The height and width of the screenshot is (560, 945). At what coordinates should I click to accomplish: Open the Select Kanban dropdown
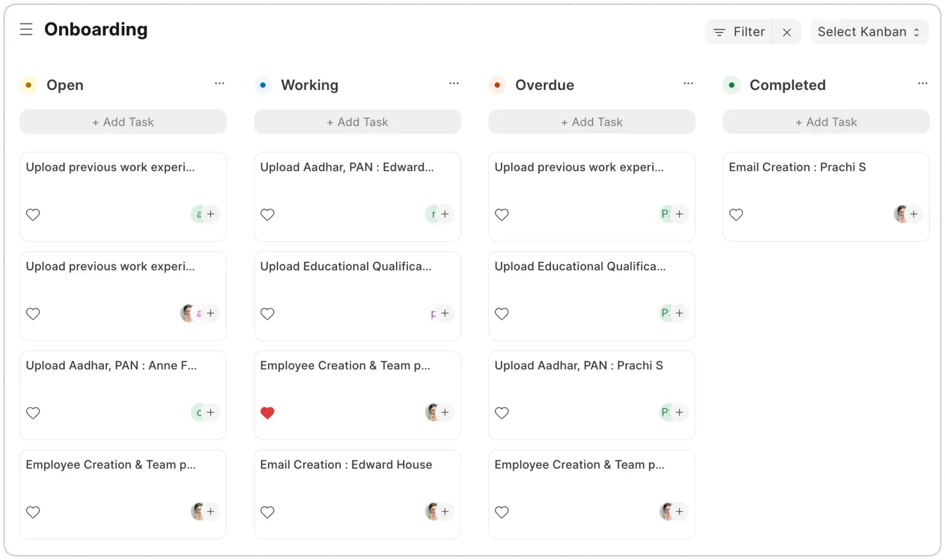pos(868,31)
